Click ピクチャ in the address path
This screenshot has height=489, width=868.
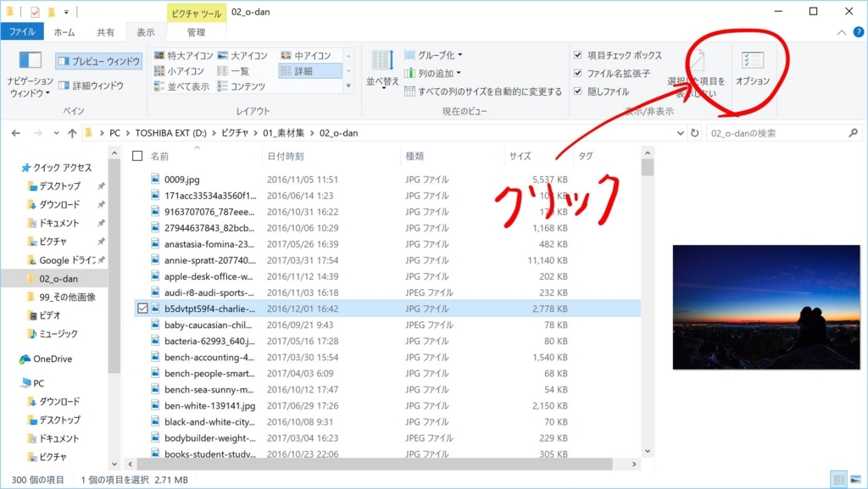point(235,133)
